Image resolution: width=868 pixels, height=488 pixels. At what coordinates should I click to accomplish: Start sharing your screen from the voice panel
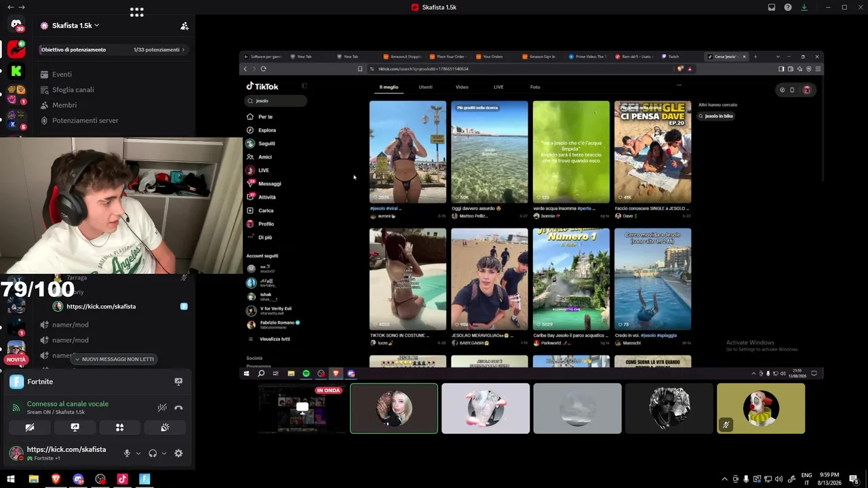point(75,428)
